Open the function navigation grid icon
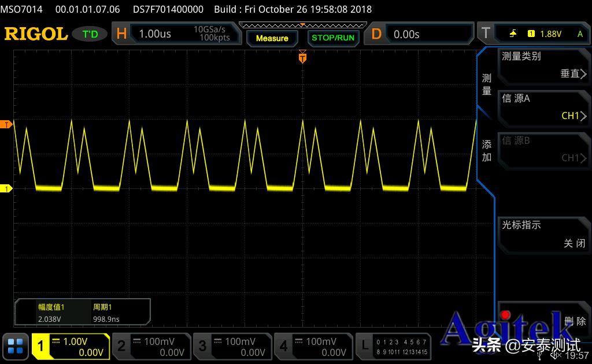 16,346
